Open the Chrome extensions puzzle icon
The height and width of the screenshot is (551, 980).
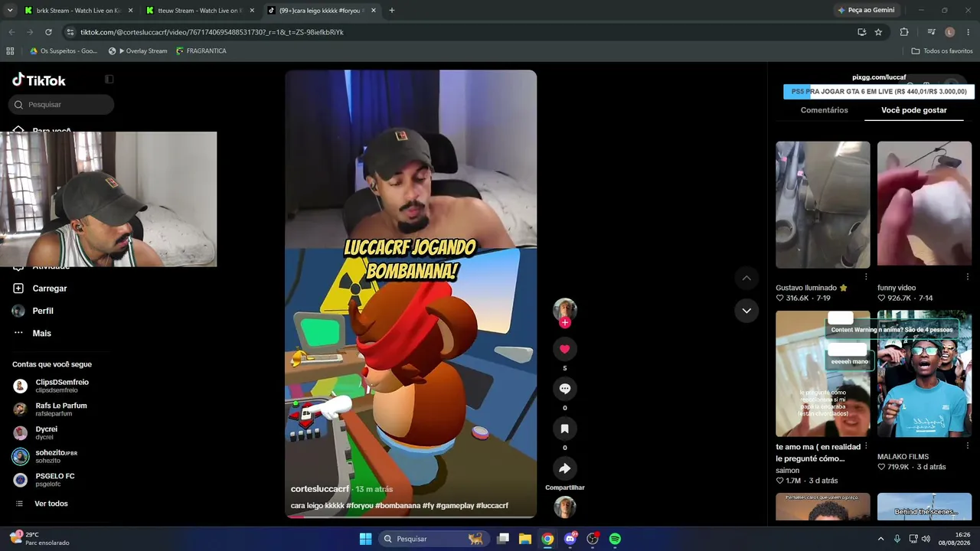(904, 32)
